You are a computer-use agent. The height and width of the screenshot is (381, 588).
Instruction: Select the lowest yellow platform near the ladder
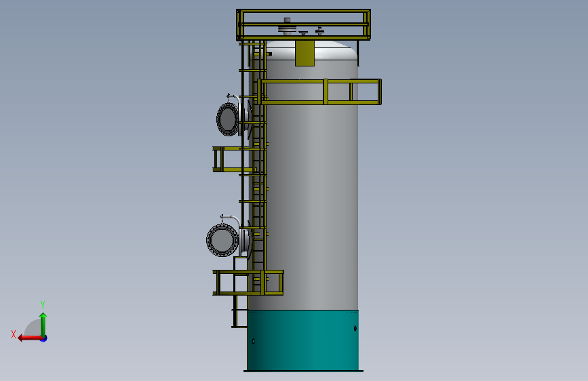coord(248,283)
